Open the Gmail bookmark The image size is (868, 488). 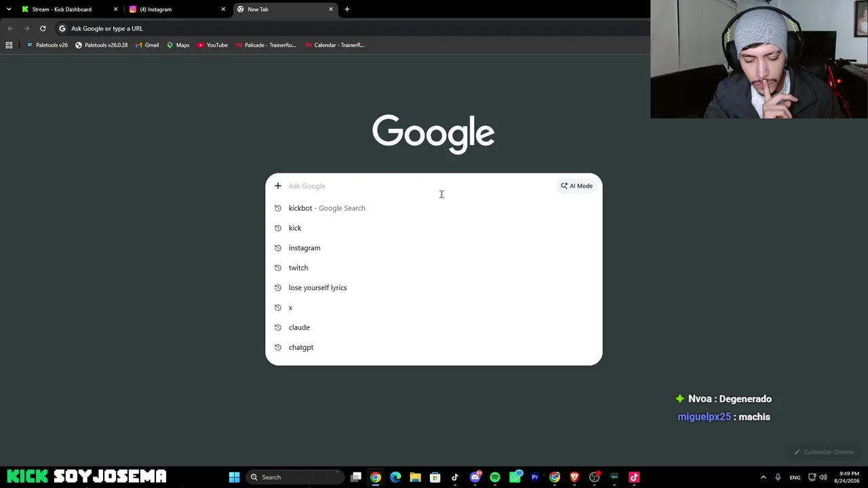tap(147, 45)
